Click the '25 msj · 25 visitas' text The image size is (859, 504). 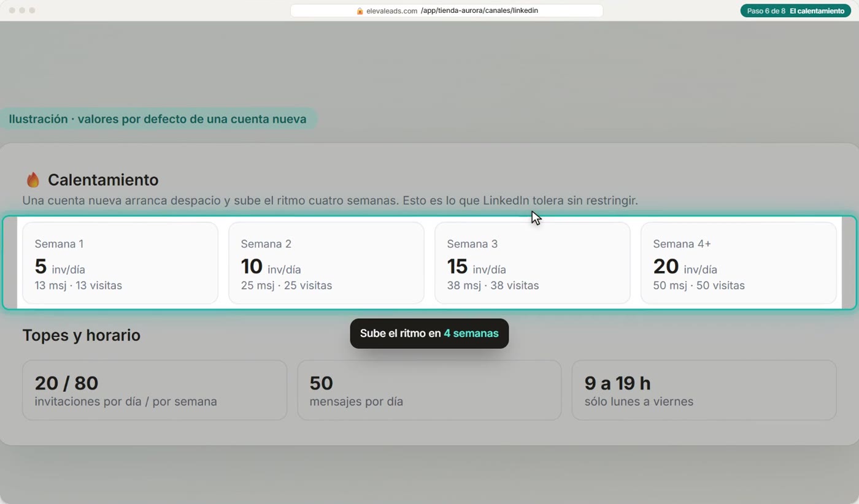287,286
